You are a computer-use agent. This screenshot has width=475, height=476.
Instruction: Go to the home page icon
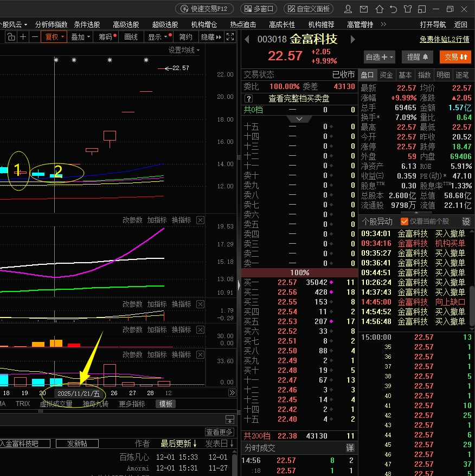(379, 9)
